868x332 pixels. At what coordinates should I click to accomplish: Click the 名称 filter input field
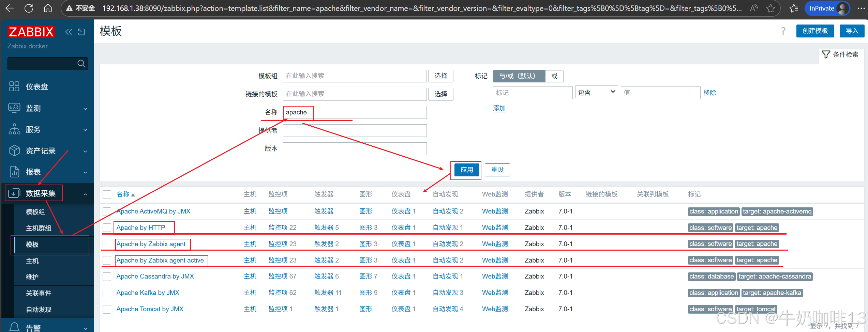click(355, 112)
